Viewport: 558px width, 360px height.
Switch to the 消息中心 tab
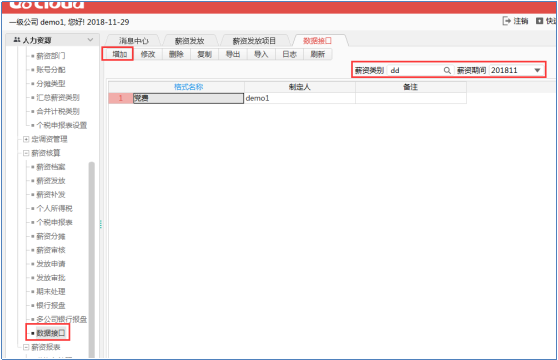(133, 41)
